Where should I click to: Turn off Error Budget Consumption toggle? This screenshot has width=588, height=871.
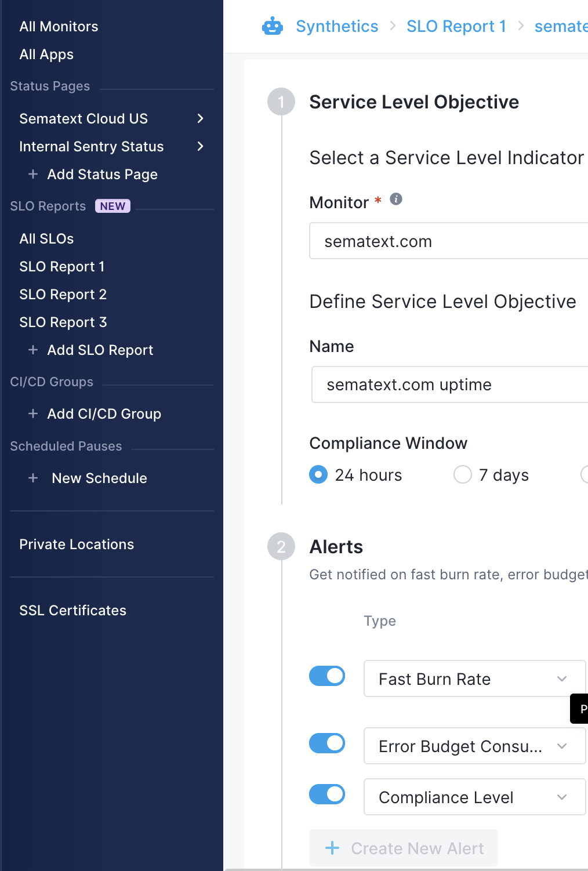click(327, 743)
